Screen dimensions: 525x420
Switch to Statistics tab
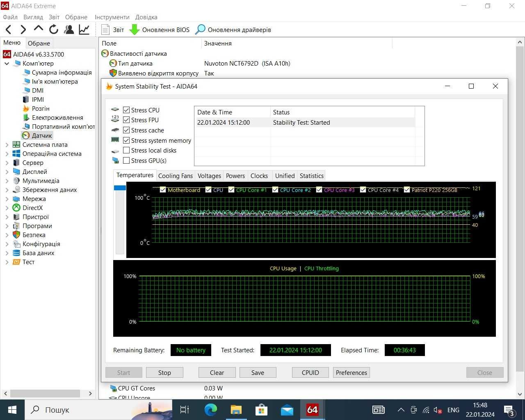click(x=312, y=176)
